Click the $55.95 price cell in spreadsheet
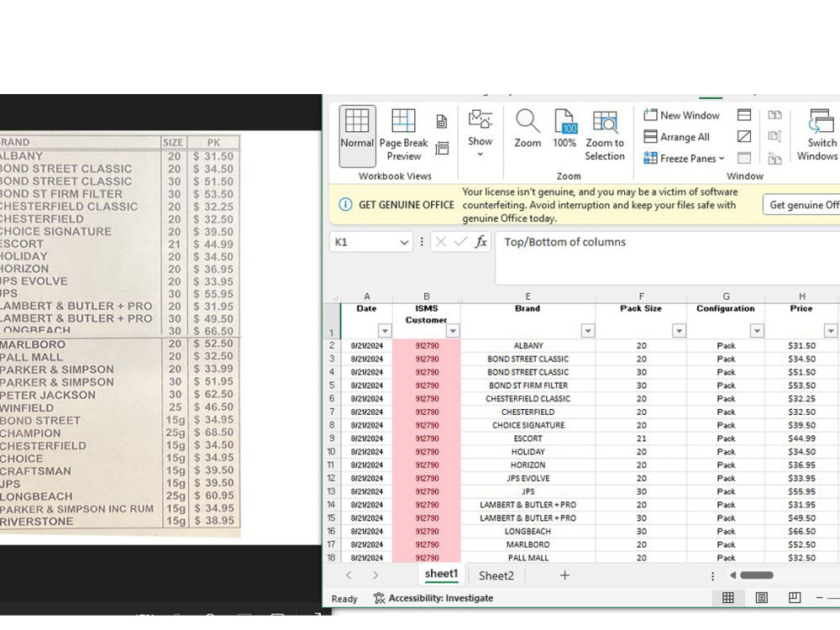This screenshot has height=630, width=840. (x=801, y=491)
